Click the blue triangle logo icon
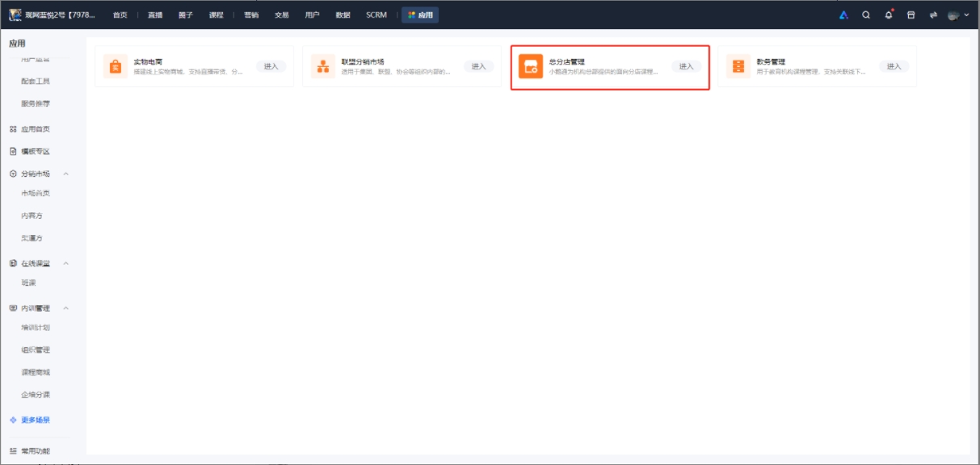Viewport: 980px width, 465px height. coord(843,15)
